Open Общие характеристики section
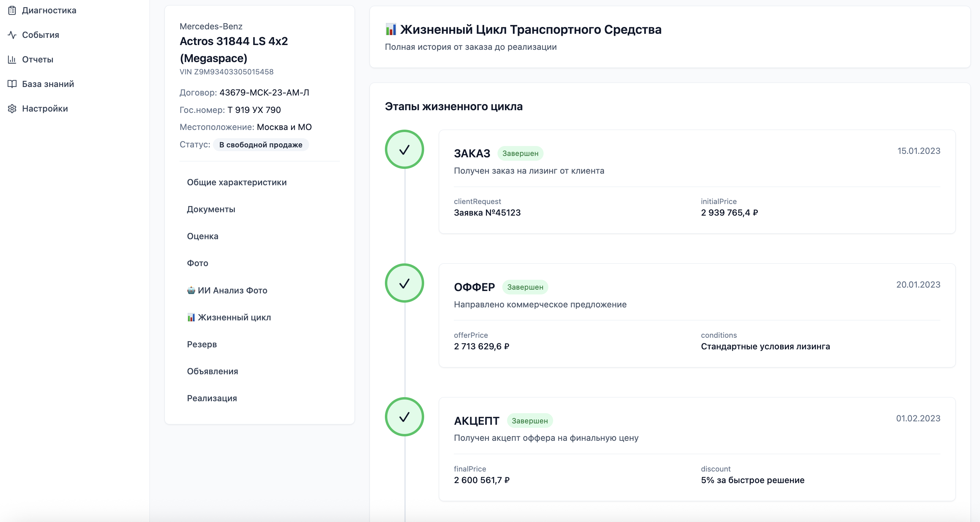 (236, 182)
